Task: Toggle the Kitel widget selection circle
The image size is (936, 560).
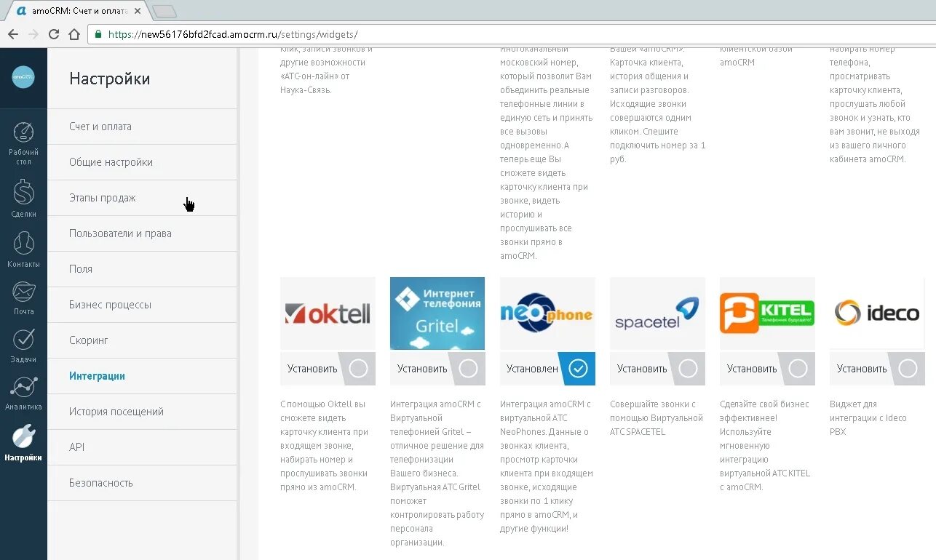Action: point(797,369)
